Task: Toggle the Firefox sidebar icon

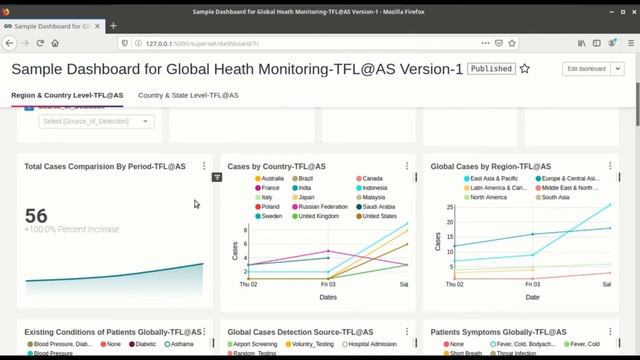Action: pos(596,43)
